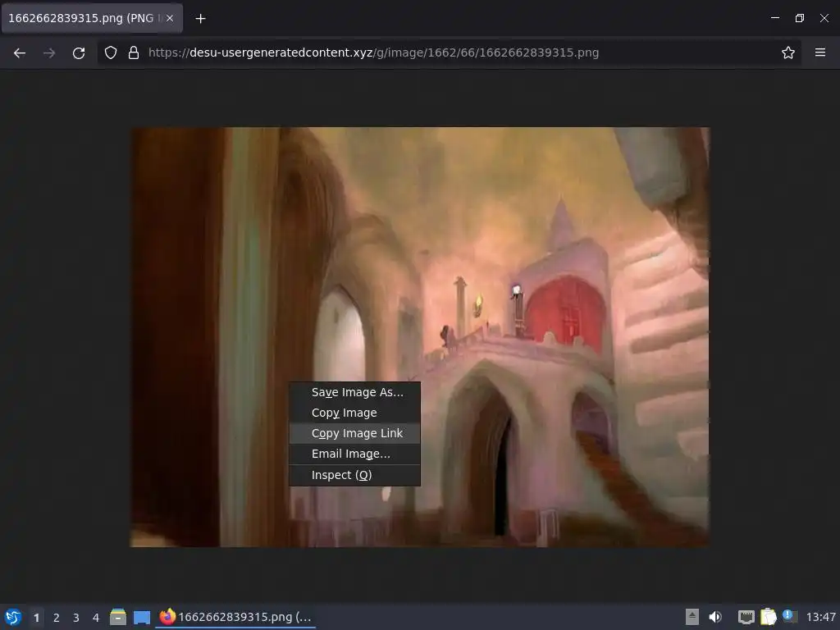Bookmark this page with the star

[788, 52]
